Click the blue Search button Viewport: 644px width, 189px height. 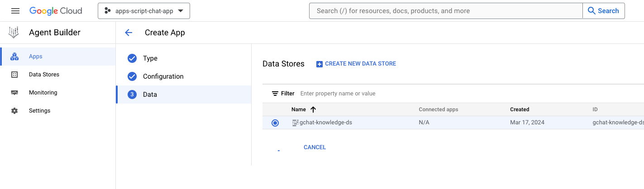point(603,11)
